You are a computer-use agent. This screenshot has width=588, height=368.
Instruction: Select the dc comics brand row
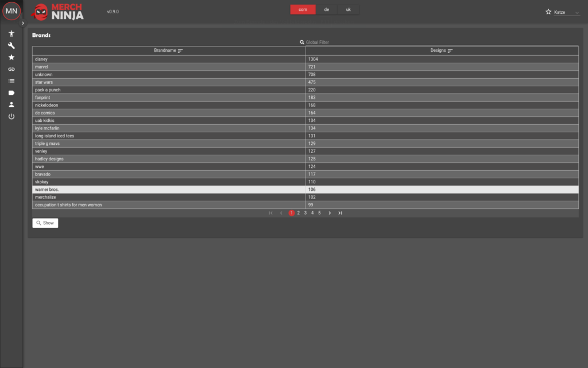(305, 113)
